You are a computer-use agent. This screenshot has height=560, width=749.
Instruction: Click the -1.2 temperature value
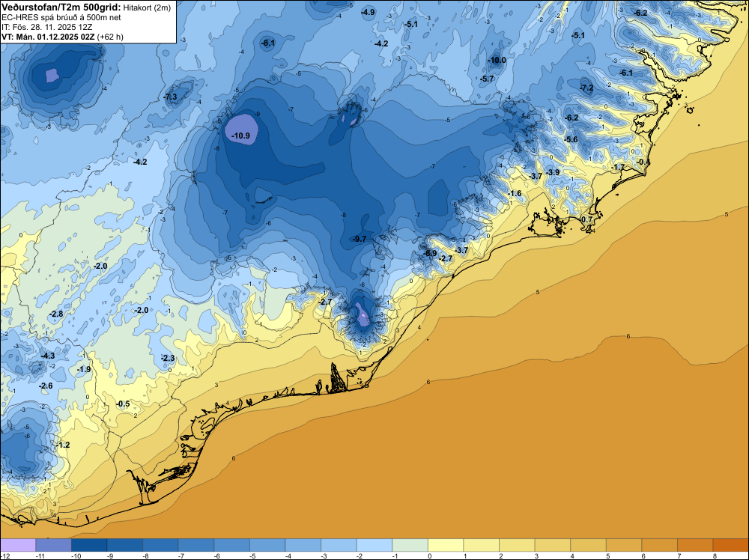(x=63, y=445)
